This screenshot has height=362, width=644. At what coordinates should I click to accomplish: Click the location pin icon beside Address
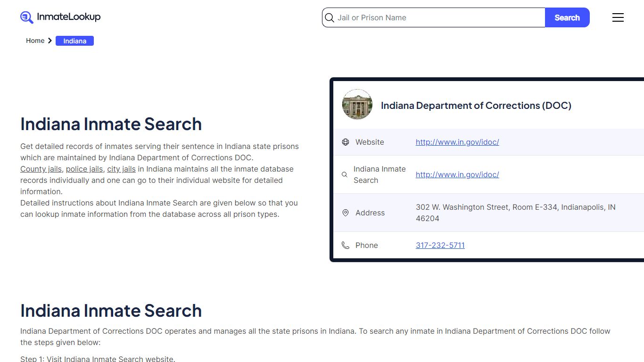pos(346,213)
